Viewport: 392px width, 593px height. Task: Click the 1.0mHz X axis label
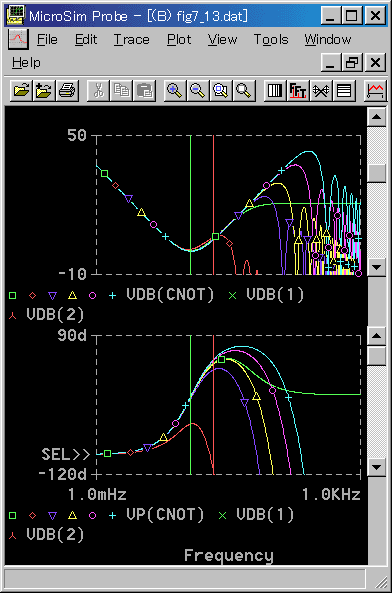point(97,494)
